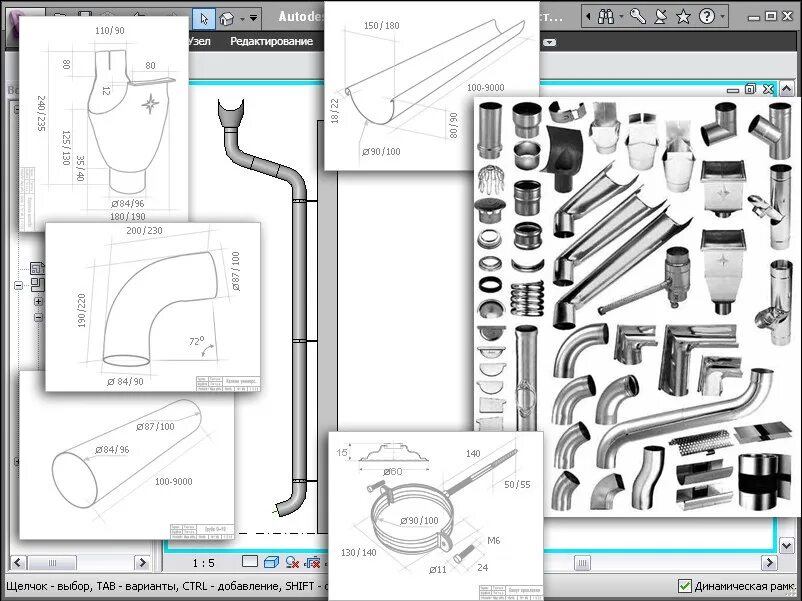Toggle the ribbon panel display dropdown button
This screenshot has height=601, width=802.
[549, 42]
